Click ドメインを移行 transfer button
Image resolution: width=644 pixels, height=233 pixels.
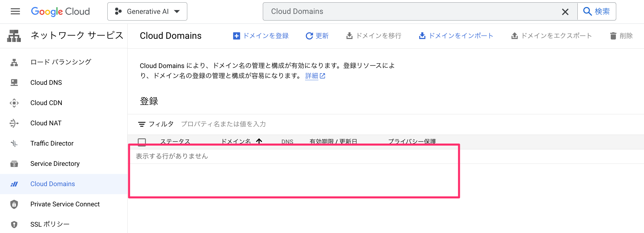click(374, 36)
